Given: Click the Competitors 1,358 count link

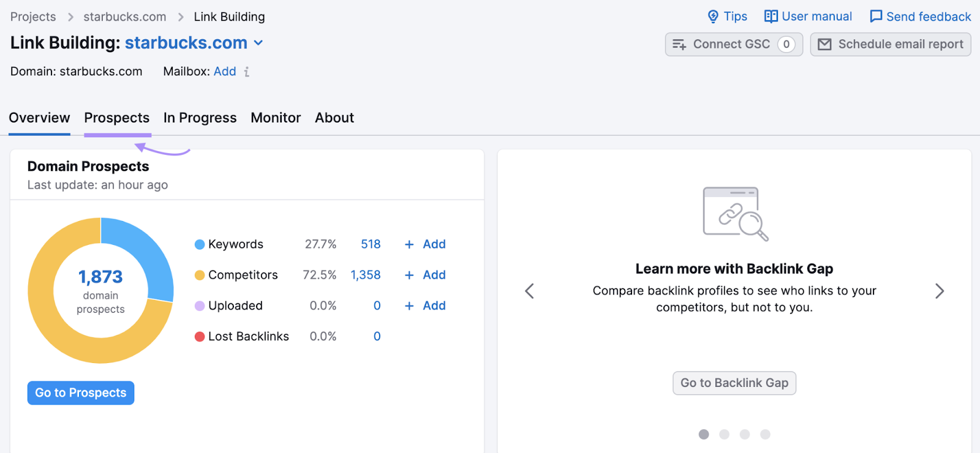Looking at the screenshot, I should tap(366, 275).
